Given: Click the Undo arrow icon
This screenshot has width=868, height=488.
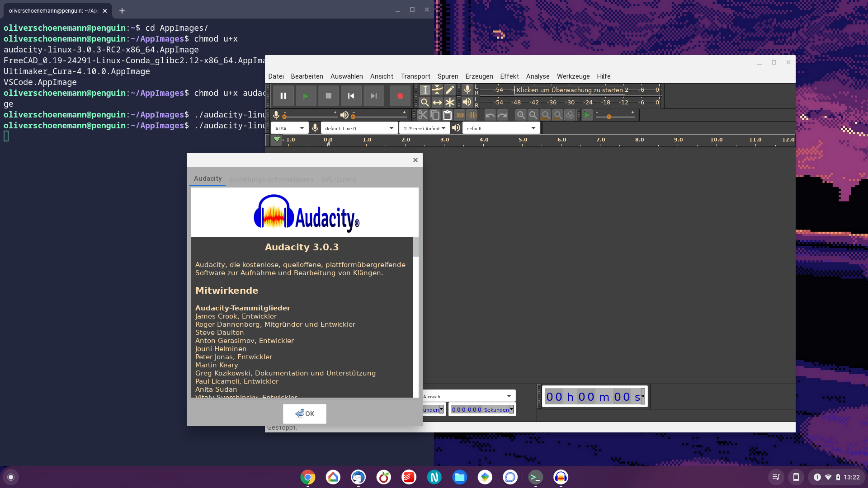Looking at the screenshot, I should coord(490,115).
